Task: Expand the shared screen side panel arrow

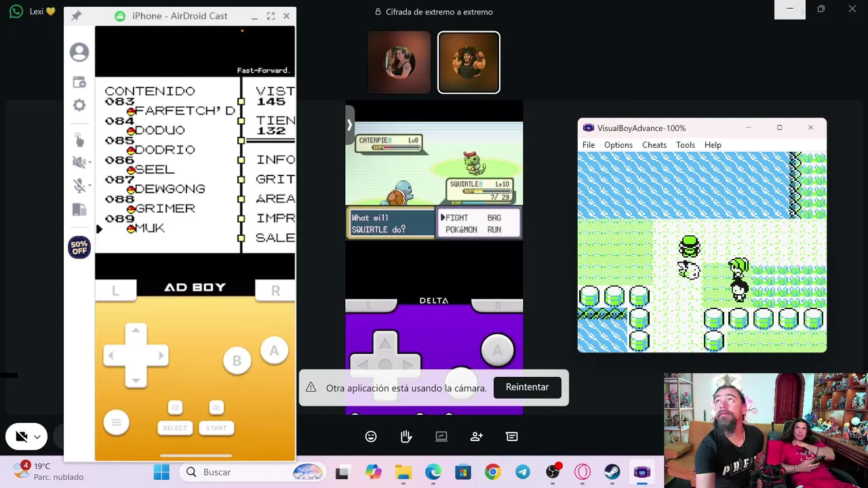Action: coord(349,125)
